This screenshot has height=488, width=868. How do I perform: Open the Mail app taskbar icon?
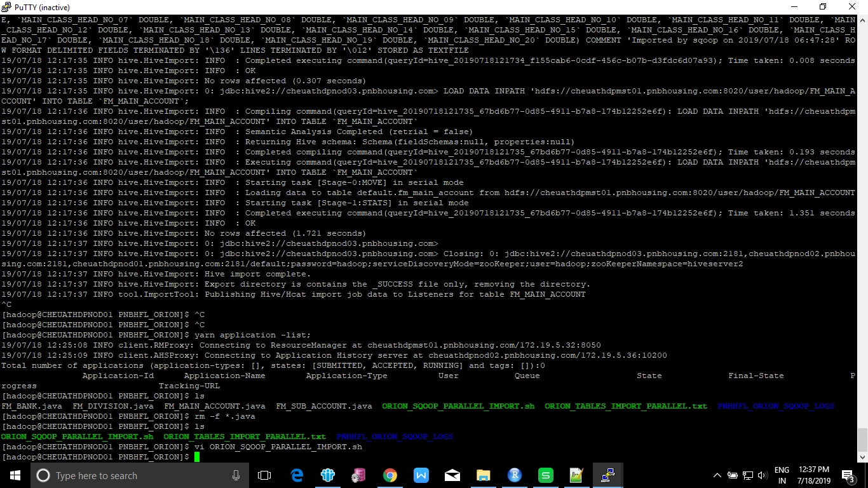point(452,475)
